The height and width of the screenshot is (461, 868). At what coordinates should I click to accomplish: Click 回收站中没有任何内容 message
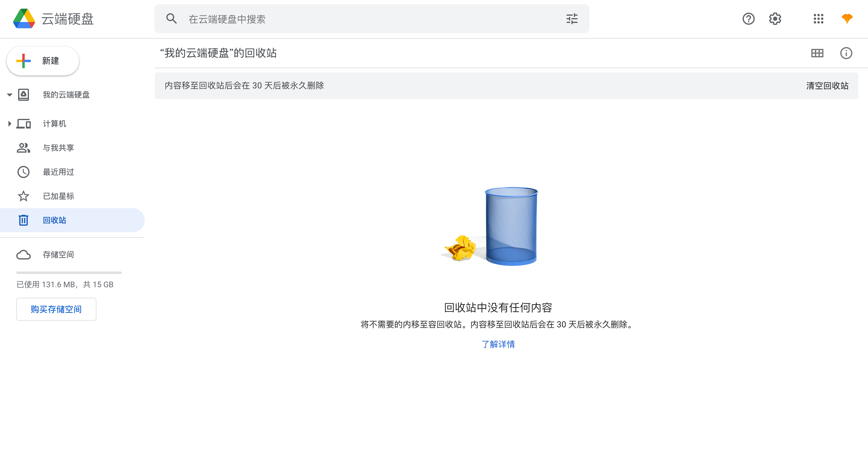pyautogui.click(x=498, y=307)
